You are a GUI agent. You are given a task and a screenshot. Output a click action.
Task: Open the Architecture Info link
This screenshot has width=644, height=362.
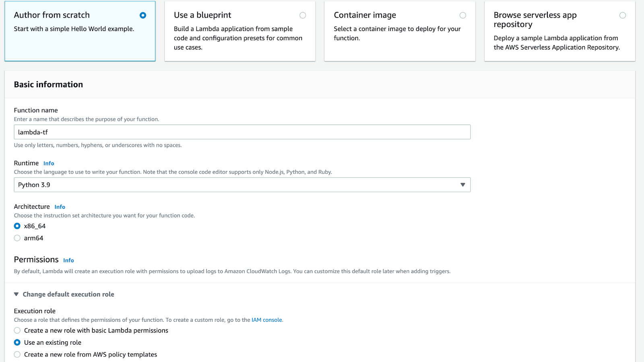click(60, 207)
